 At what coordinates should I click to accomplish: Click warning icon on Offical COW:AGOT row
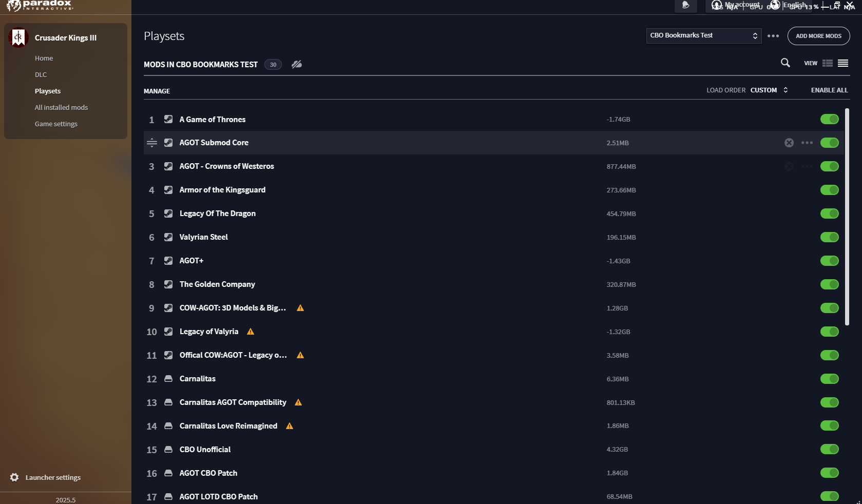[300, 355]
